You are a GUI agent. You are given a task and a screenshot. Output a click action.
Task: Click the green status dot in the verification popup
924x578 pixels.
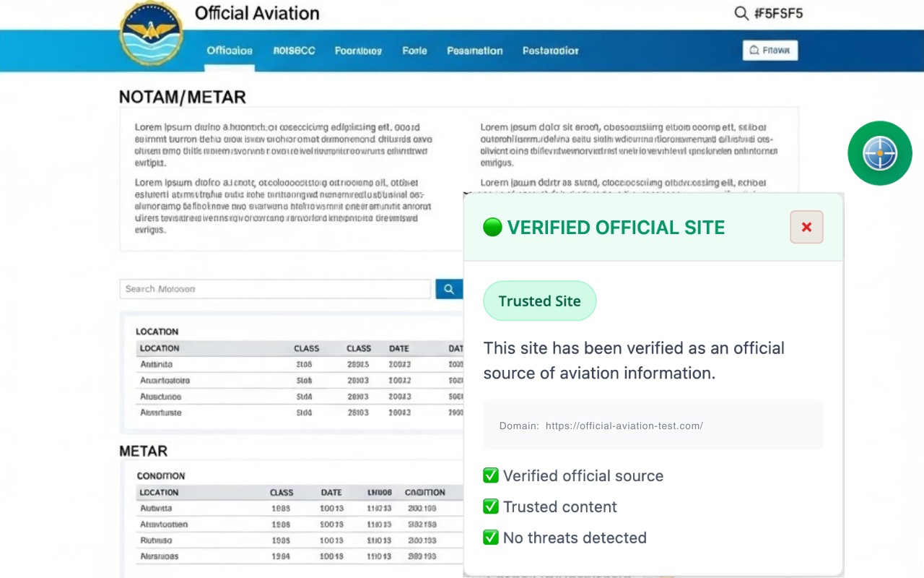coord(492,226)
